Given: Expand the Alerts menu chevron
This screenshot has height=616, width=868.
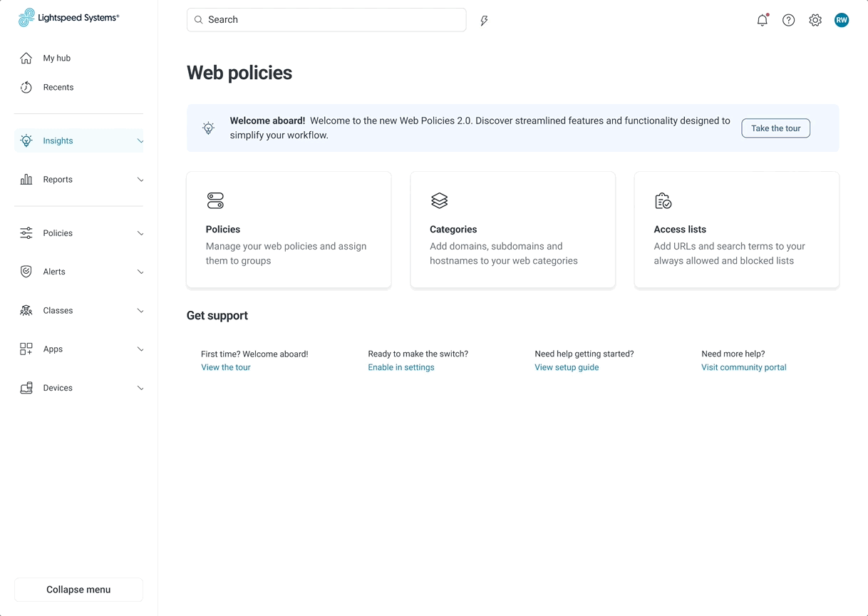Looking at the screenshot, I should 140,272.
